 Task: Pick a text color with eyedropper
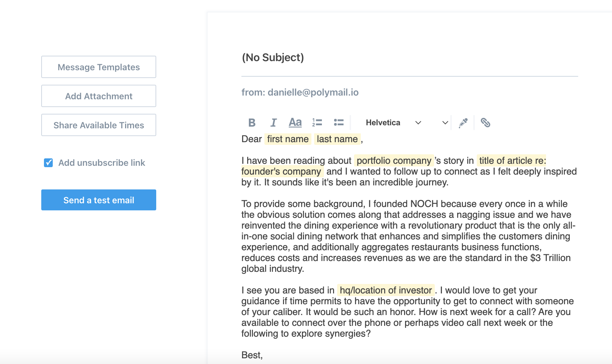pyautogui.click(x=463, y=123)
